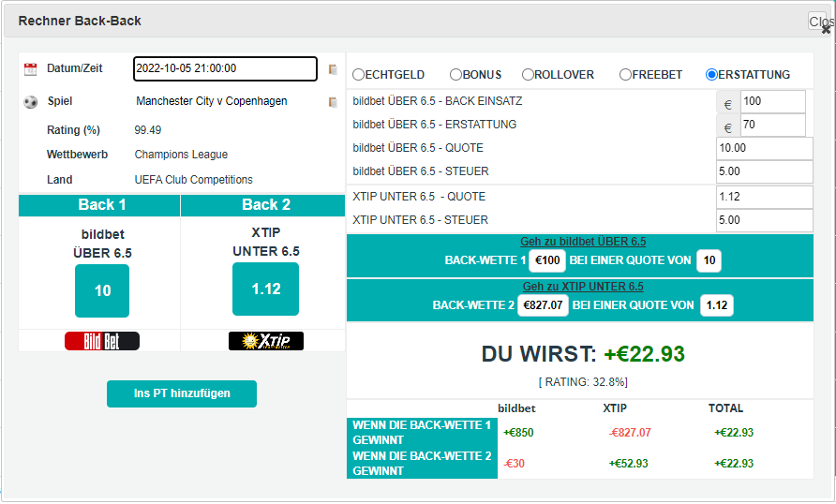Click the bildbet BACK EINSATZ amount field

(772, 101)
